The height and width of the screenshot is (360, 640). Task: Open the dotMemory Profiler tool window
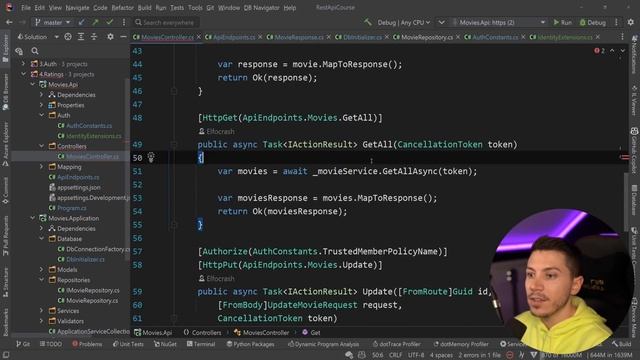point(461,344)
